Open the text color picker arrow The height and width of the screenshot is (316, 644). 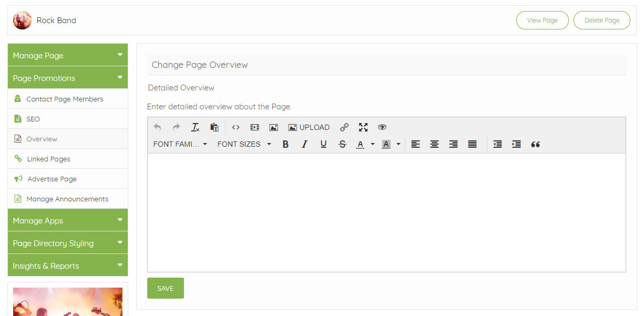373,144
